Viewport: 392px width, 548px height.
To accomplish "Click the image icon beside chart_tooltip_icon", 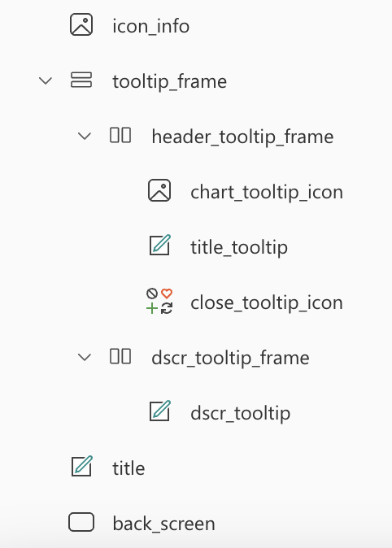I will click(159, 190).
